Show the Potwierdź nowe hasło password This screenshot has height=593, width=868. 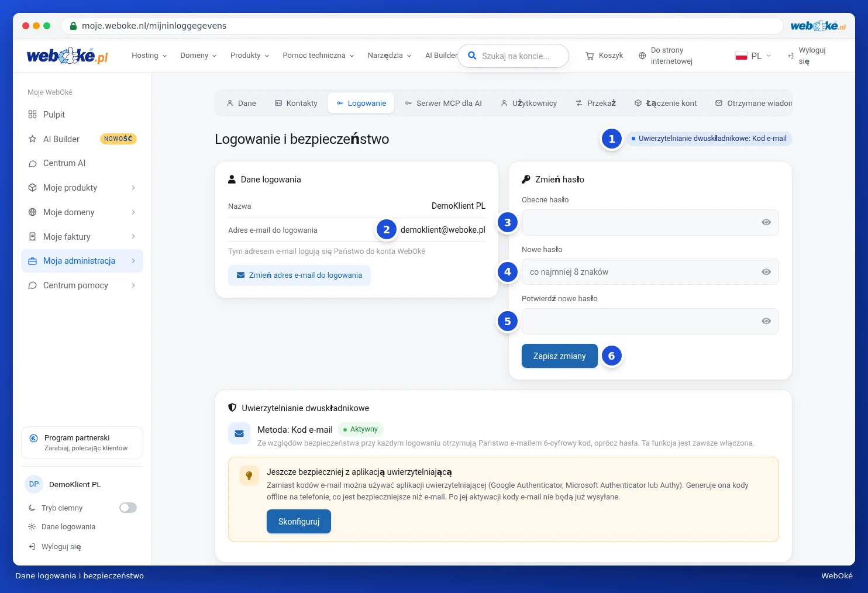tap(766, 321)
